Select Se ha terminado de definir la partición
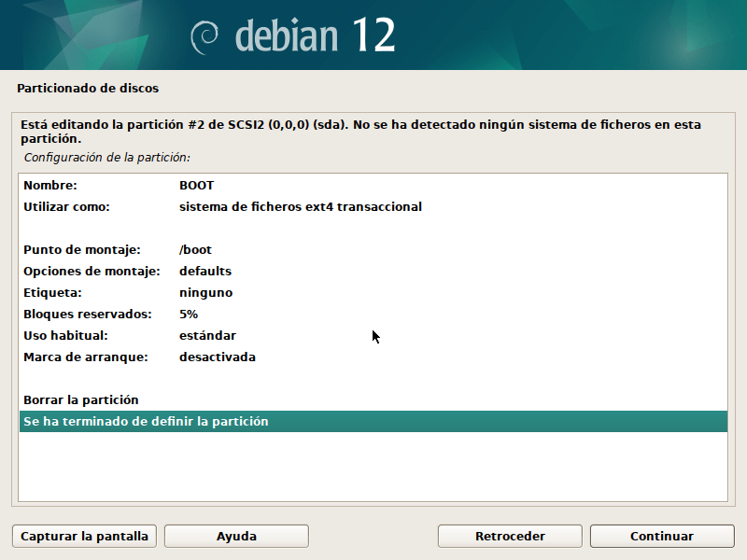This screenshot has height=560, width=747. [373, 422]
